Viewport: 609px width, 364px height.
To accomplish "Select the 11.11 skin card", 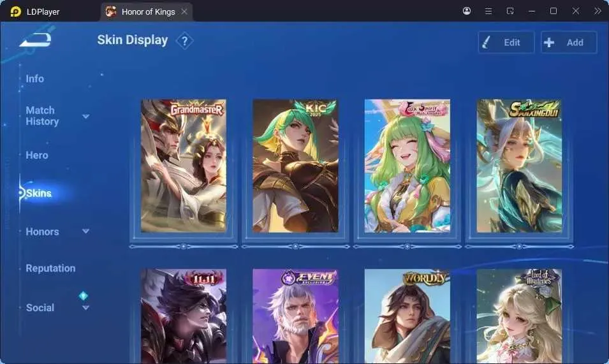I will (x=183, y=316).
